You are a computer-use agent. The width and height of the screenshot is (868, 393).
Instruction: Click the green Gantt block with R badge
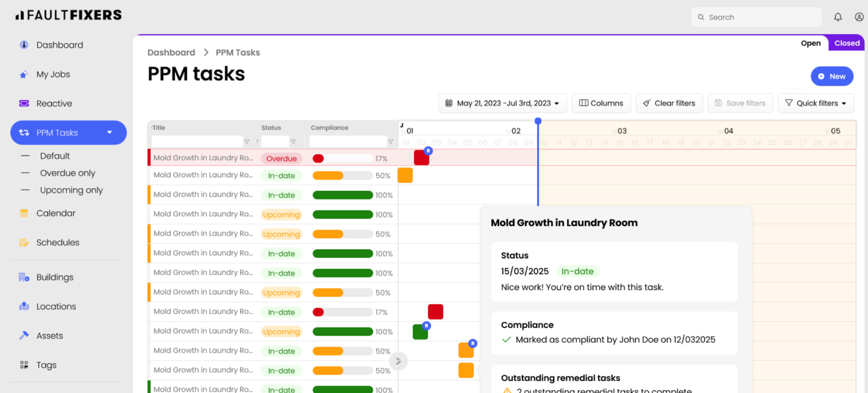[x=420, y=331]
